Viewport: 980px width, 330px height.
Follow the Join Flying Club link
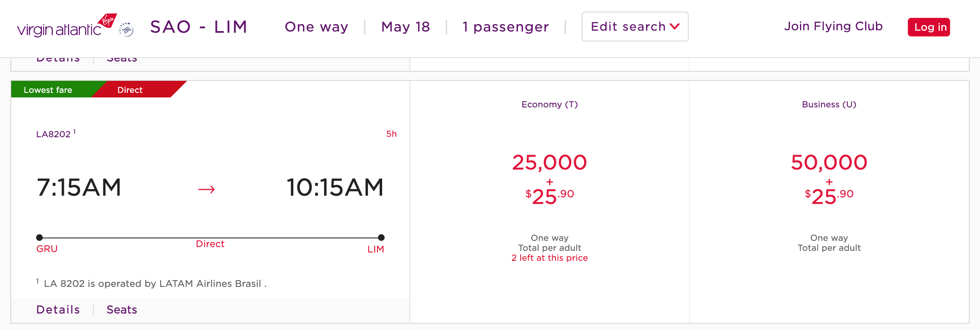click(833, 26)
